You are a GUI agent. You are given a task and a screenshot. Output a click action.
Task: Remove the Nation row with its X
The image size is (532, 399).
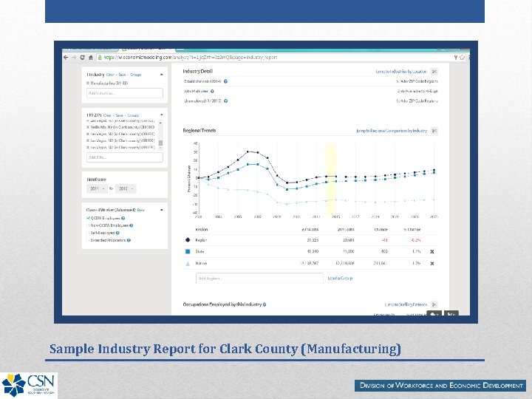click(x=432, y=263)
